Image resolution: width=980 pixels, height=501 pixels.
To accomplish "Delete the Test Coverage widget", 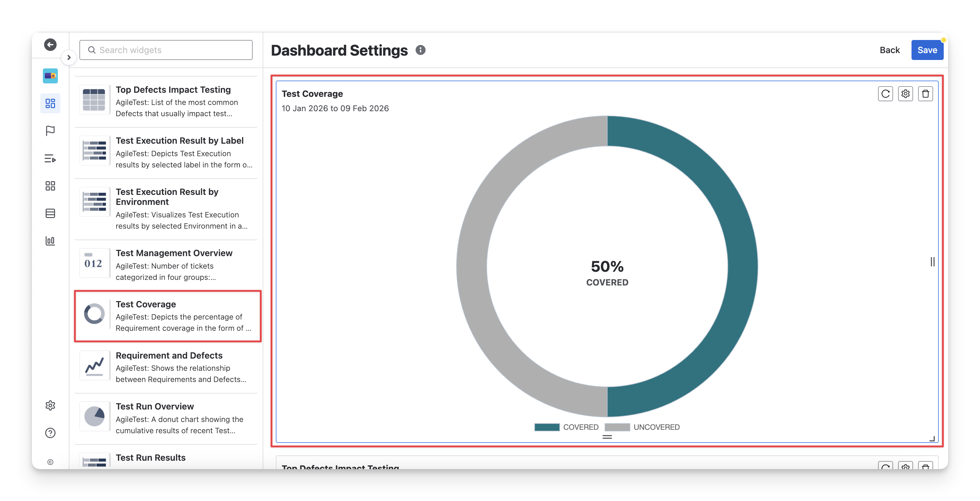I will pyautogui.click(x=925, y=94).
